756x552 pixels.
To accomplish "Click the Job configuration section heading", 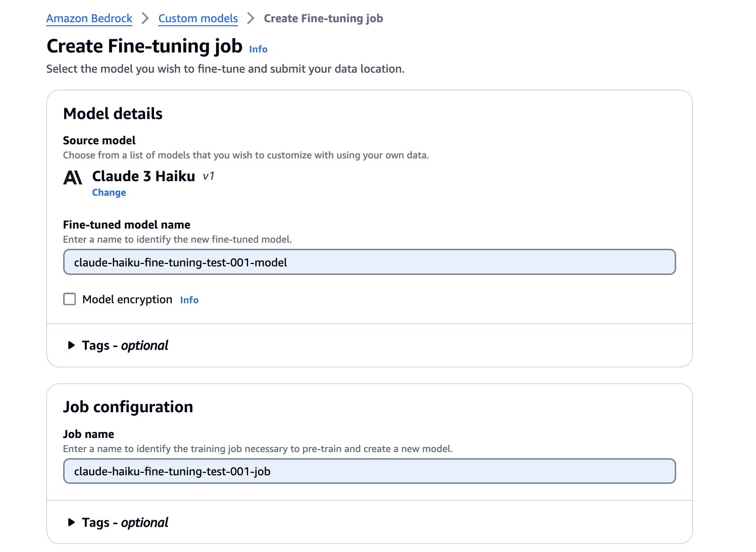I will click(128, 407).
